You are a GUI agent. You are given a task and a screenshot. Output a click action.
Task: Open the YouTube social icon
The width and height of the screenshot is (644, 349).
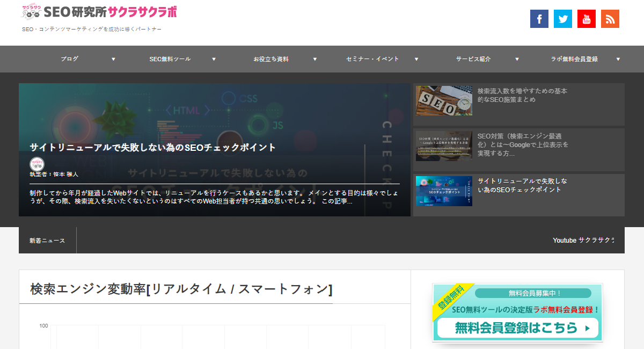[586, 19]
